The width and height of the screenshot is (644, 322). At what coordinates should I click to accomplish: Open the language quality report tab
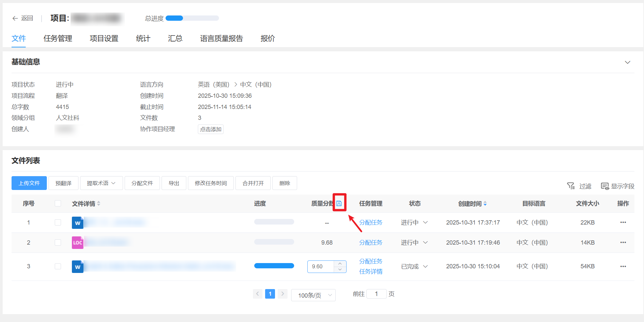[x=221, y=39]
